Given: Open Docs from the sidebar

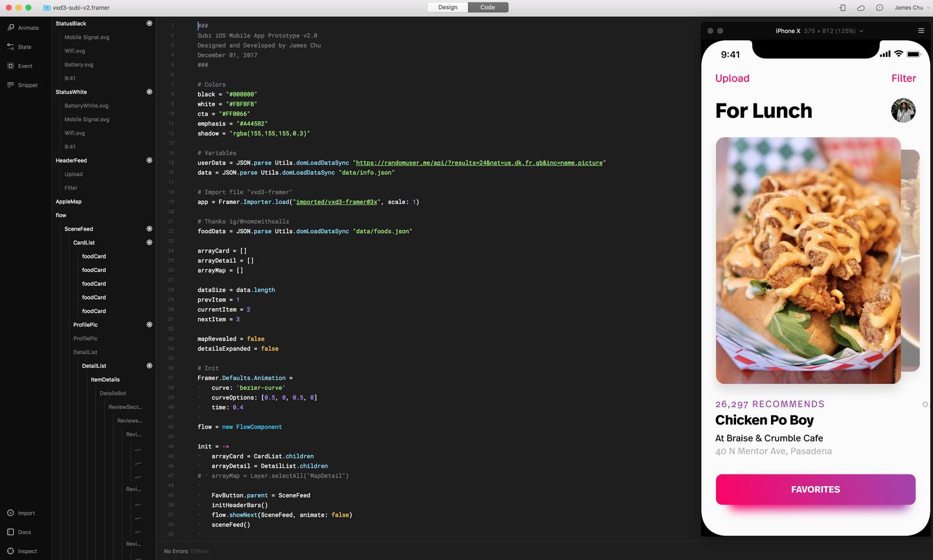Looking at the screenshot, I should [x=19, y=532].
